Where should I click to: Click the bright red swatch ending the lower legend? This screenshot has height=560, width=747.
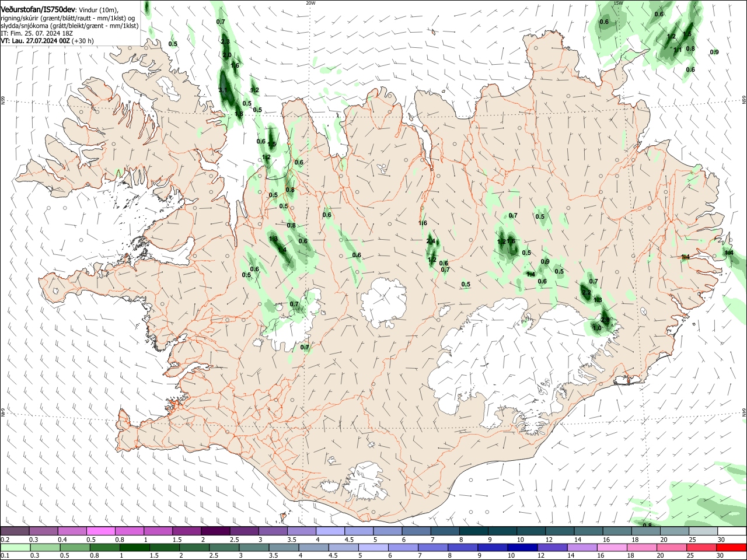click(x=731, y=547)
